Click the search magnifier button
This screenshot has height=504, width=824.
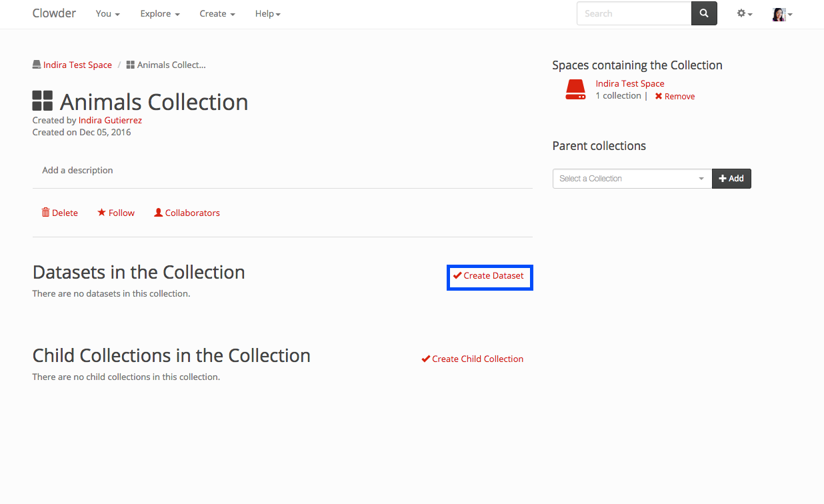tap(704, 13)
